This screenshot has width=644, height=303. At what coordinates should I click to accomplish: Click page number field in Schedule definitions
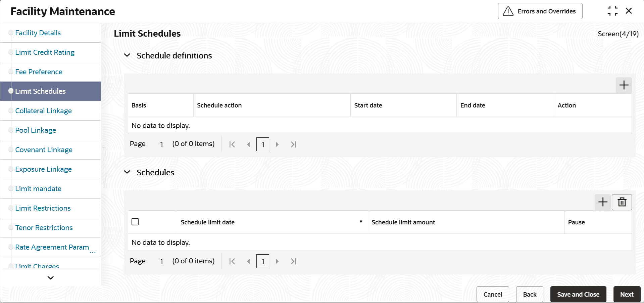tap(263, 144)
